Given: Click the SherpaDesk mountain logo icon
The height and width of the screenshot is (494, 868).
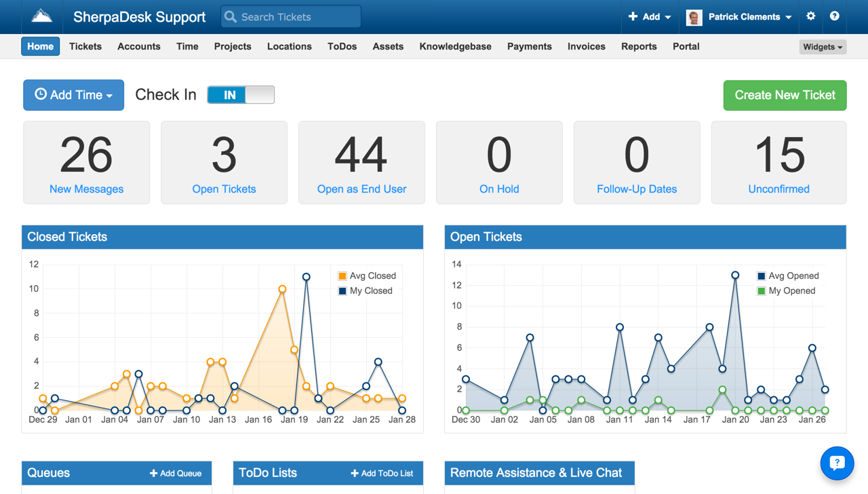Looking at the screenshot, I should pyautogui.click(x=42, y=16).
